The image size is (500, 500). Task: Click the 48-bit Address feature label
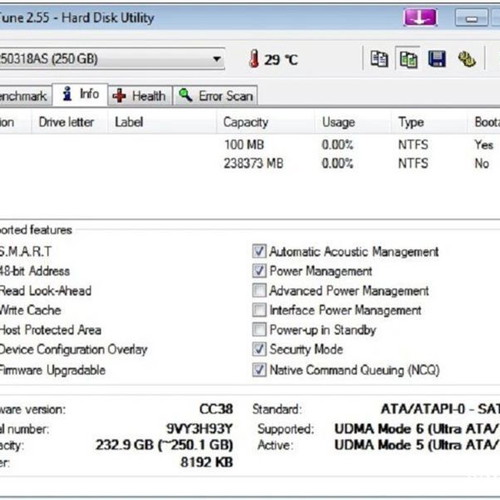[35, 271]
